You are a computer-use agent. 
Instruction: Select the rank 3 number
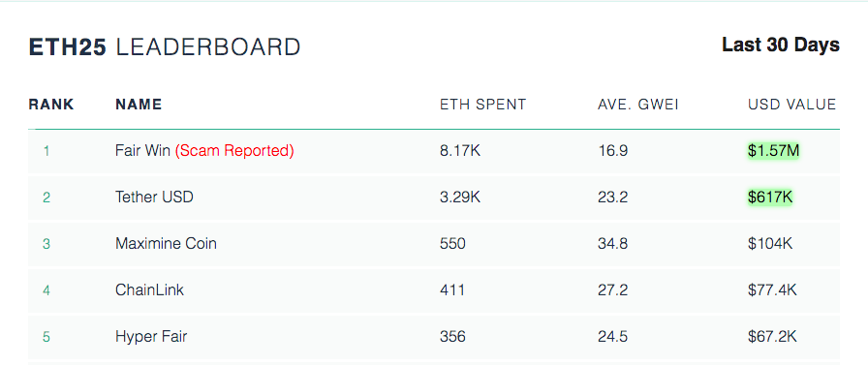coord(46,244)
